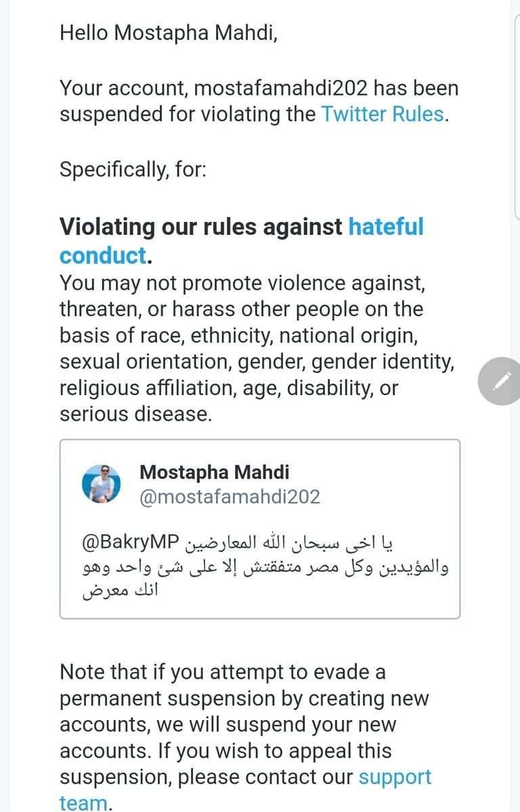Select Mostapha Mahdi's profile picture

pos(102,483)
